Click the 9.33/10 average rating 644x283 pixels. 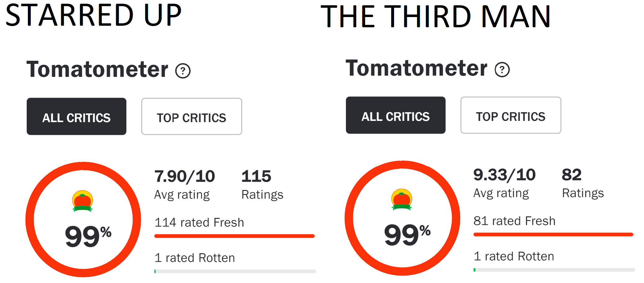coord(504,175)
